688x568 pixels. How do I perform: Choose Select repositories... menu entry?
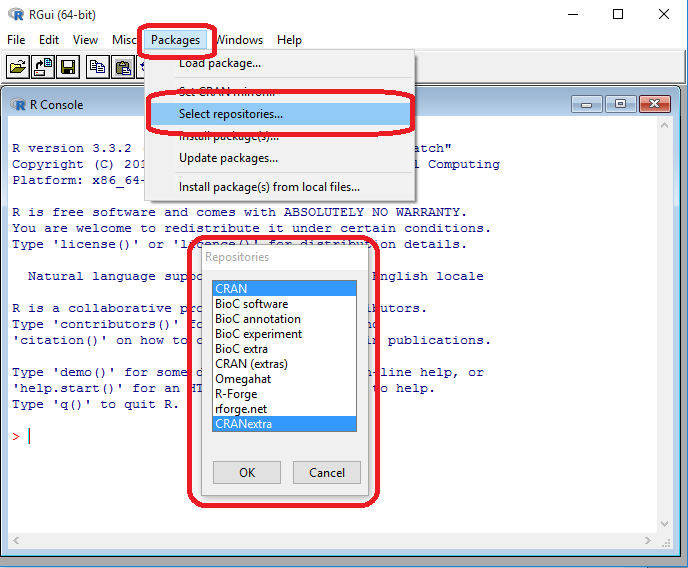tap(280, 114)
